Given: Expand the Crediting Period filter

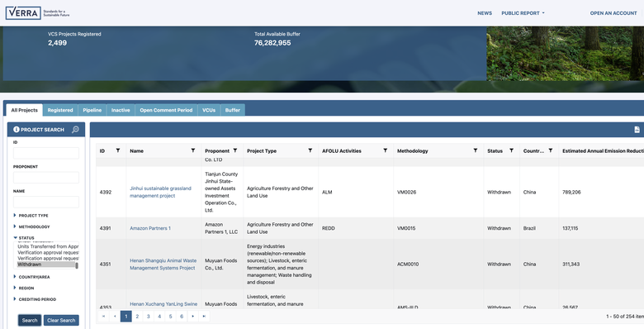Looking at the screenshot, I should point(35,299).
